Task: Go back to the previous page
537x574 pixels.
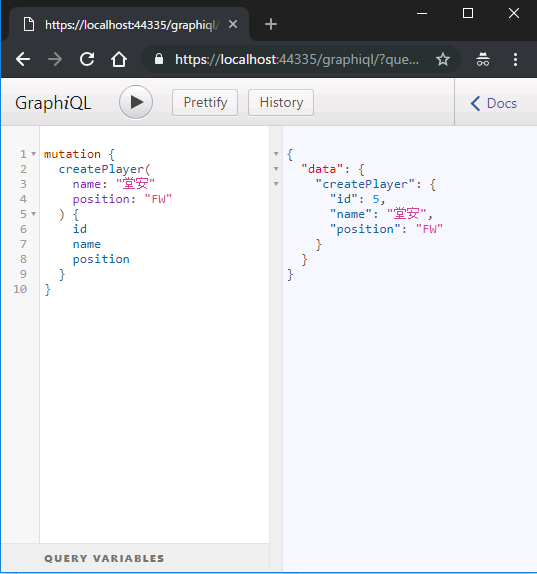Action: point(23,59)
